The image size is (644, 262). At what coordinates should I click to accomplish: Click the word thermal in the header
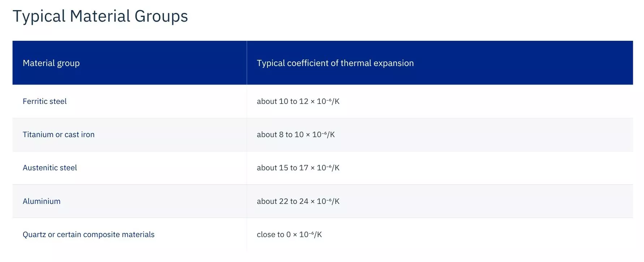tap(356, 63)
